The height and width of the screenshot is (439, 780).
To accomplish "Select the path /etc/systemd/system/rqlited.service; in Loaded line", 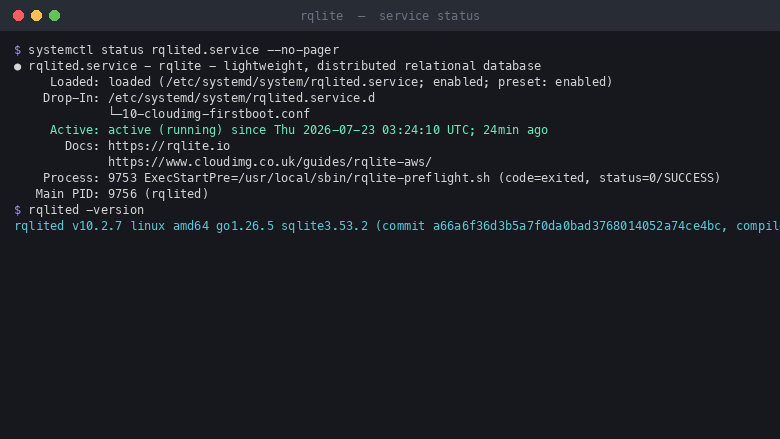I will [295, 82].
